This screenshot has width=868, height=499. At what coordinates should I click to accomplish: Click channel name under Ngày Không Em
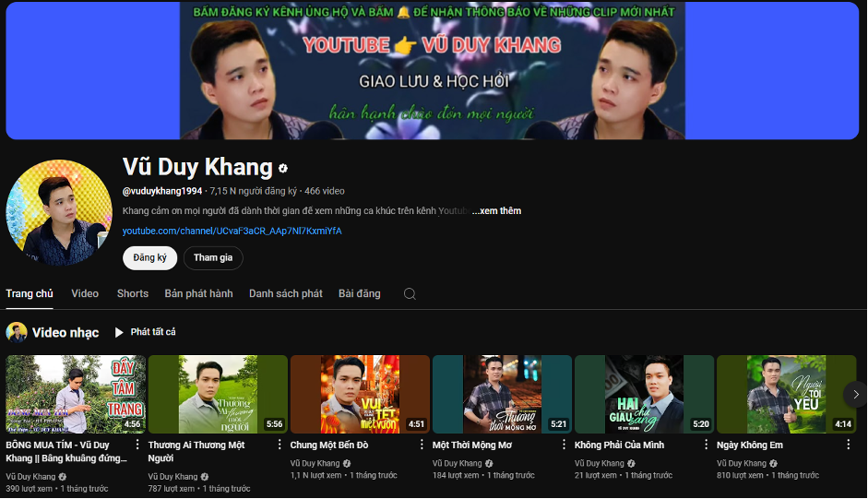coord(742,464)
